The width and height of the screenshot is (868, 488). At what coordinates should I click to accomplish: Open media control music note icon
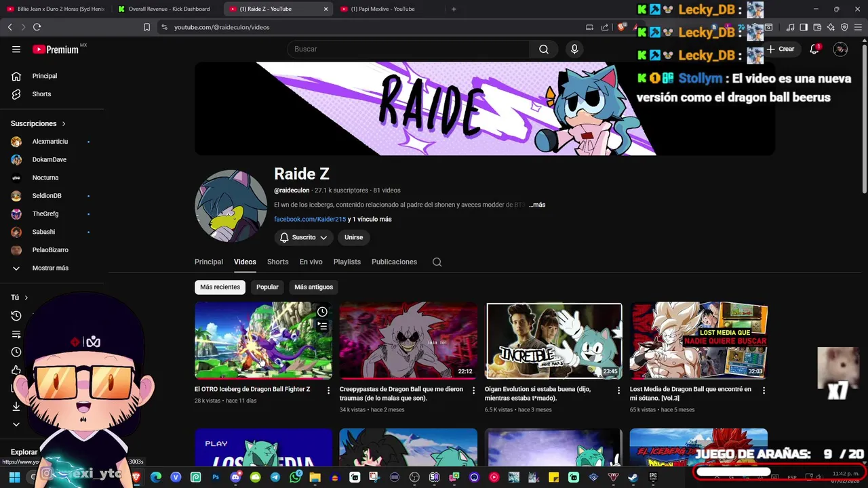pyautogui.click(x=790, y=27)
